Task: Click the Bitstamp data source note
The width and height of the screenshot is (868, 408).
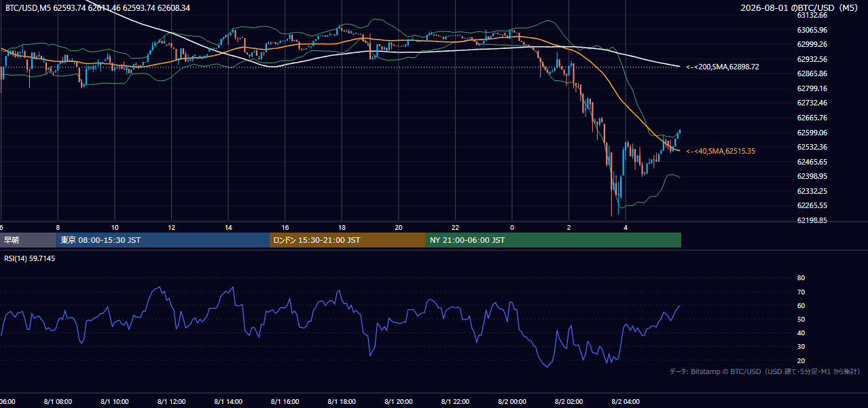Action: [765, 371]
